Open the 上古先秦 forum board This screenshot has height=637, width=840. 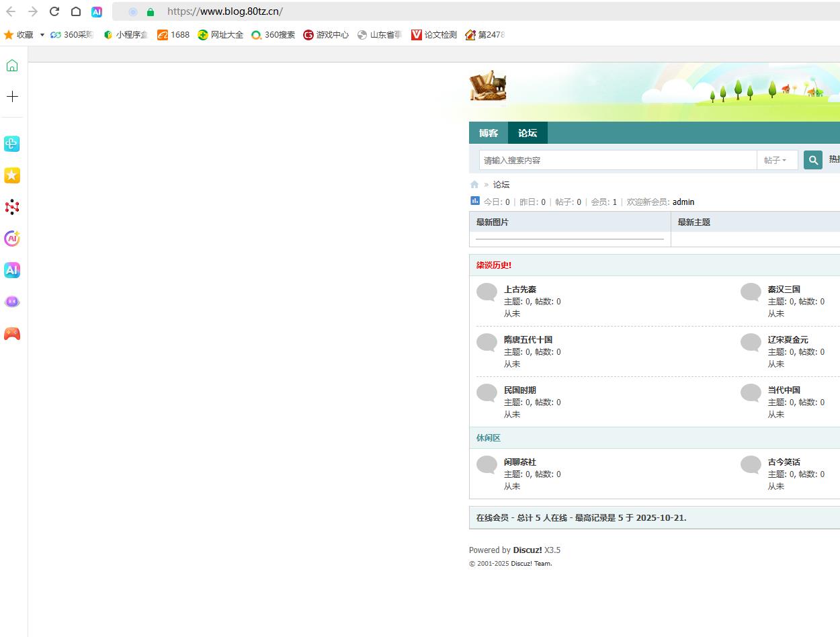point(520,290)
